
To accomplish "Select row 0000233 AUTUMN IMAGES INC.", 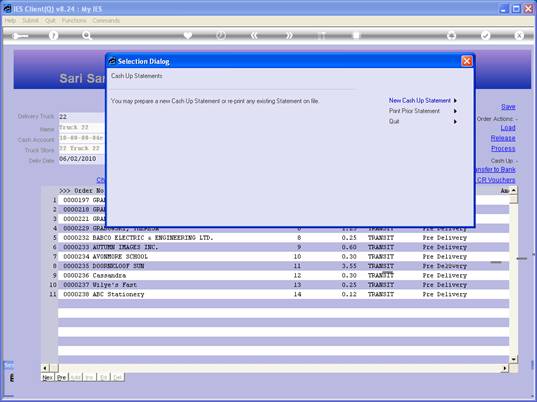I will (283, 247).
